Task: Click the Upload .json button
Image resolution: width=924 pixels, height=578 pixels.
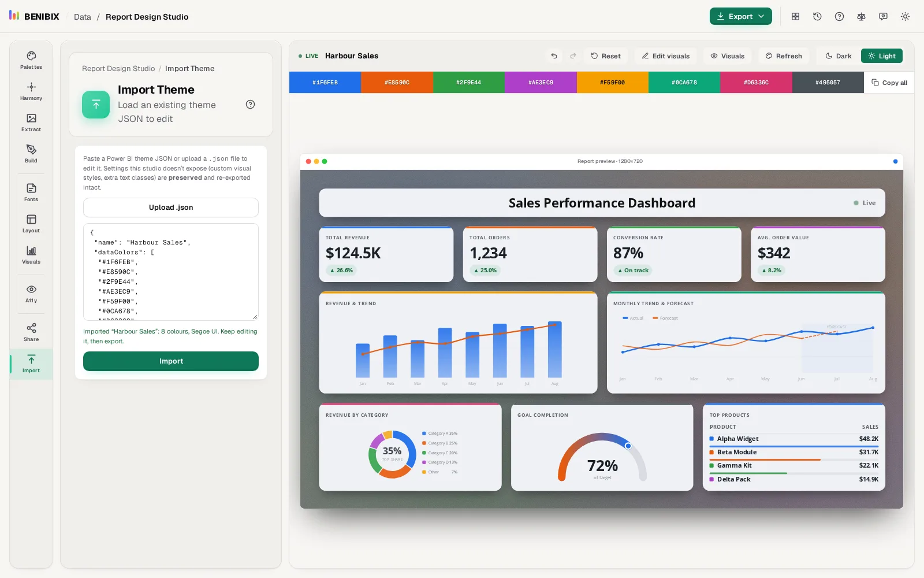Action: 171,208
